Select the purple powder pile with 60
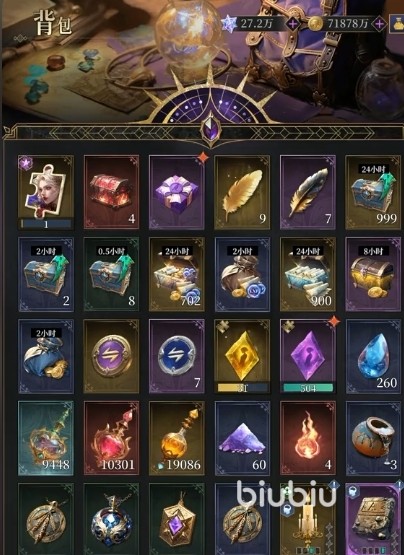Image resolution: width=404 pixels, height=555 pixels. [242, 438]
